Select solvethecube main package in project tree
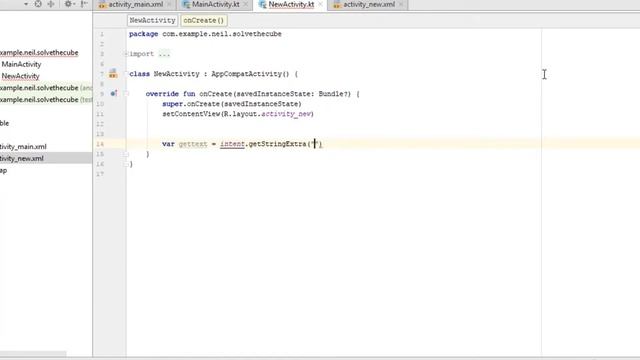This screenshot has width=640, height=360. [39, 53]
